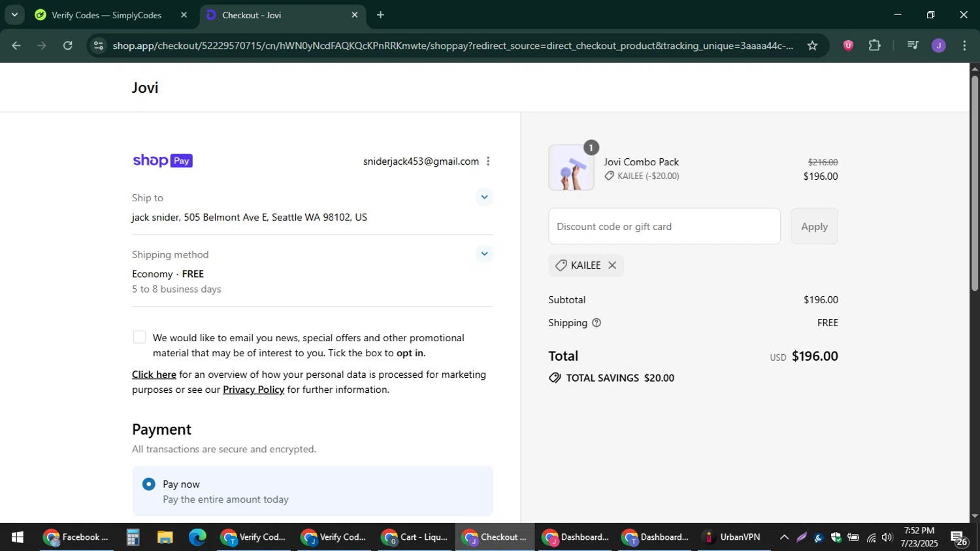Image resolution: width=980 pixels, height=551 pixels.
Task: Remove the KAILEE discount code
Action: coord(612,265)
